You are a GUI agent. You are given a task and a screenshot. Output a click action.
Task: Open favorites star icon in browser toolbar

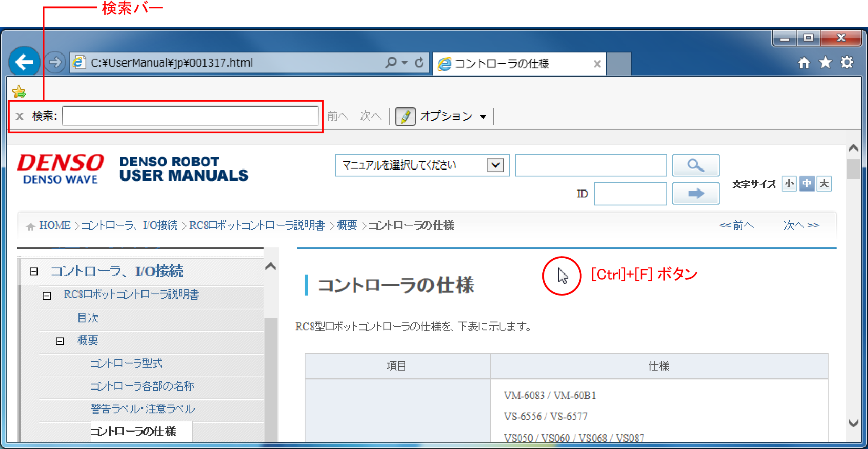point(825,63)
